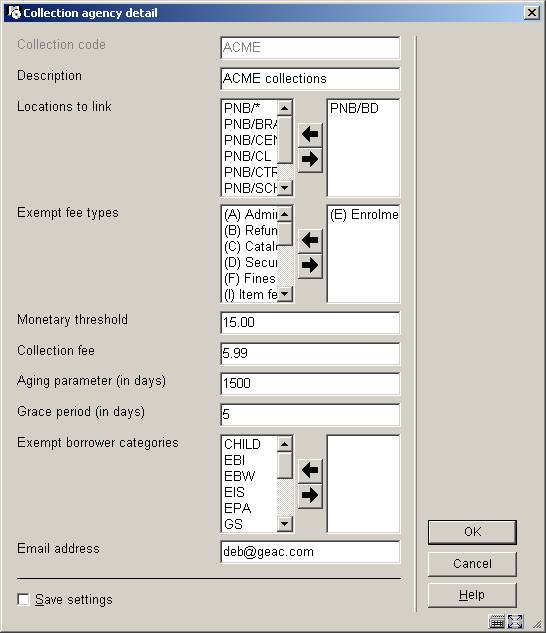
Task: Click right arrow for Exempt fee types
Action: pos(310,266)
